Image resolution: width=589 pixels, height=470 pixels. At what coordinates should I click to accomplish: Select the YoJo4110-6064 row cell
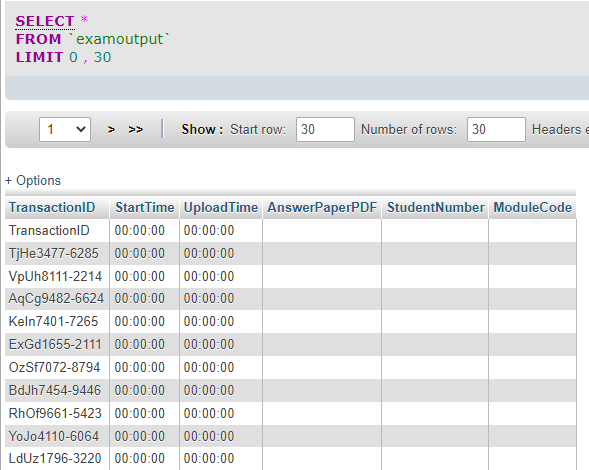(57, 436)
